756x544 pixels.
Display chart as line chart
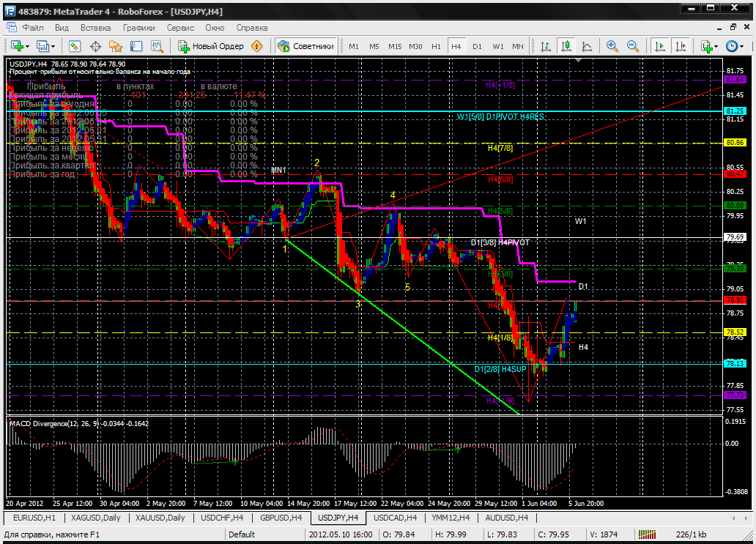pos(587,46)
